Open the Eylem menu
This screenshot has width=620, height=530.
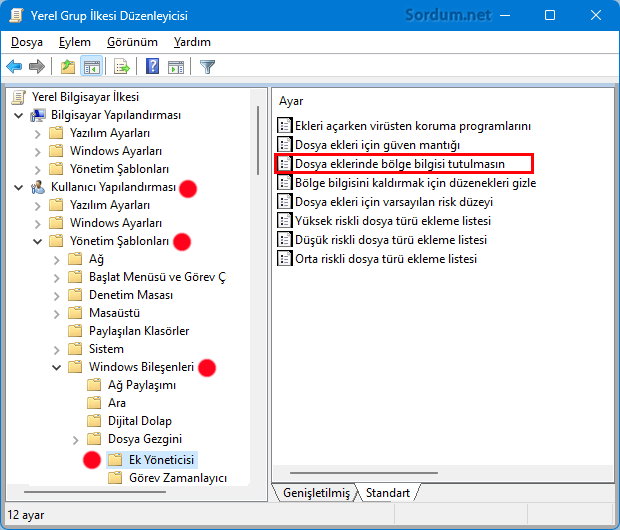pyautogui.click(x=75, y=42)
